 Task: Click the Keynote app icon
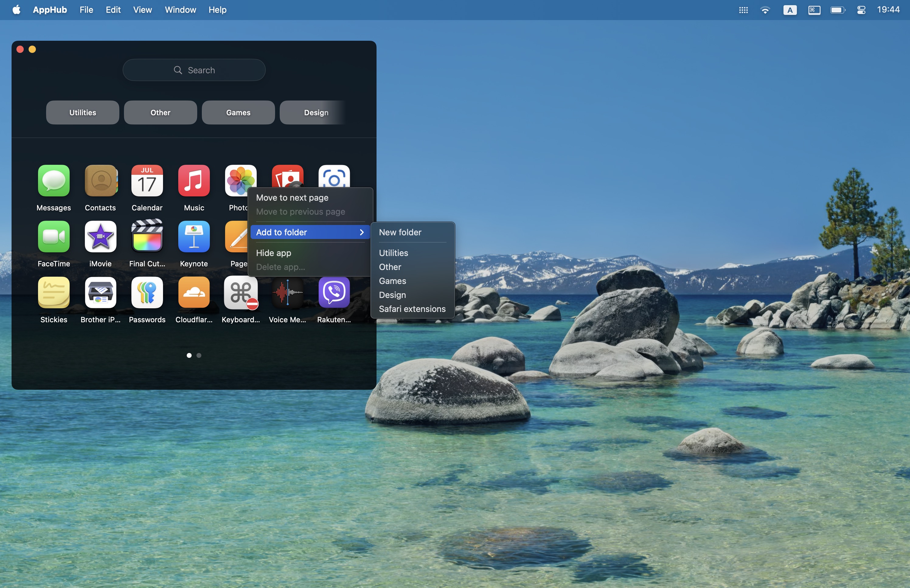[x=194, y=237]
